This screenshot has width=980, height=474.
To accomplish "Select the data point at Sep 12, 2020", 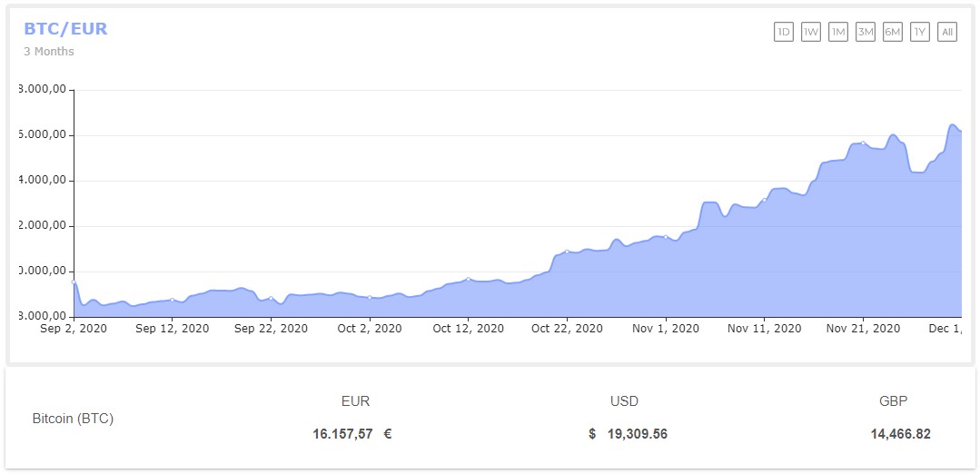I will [x=173, y=300].
